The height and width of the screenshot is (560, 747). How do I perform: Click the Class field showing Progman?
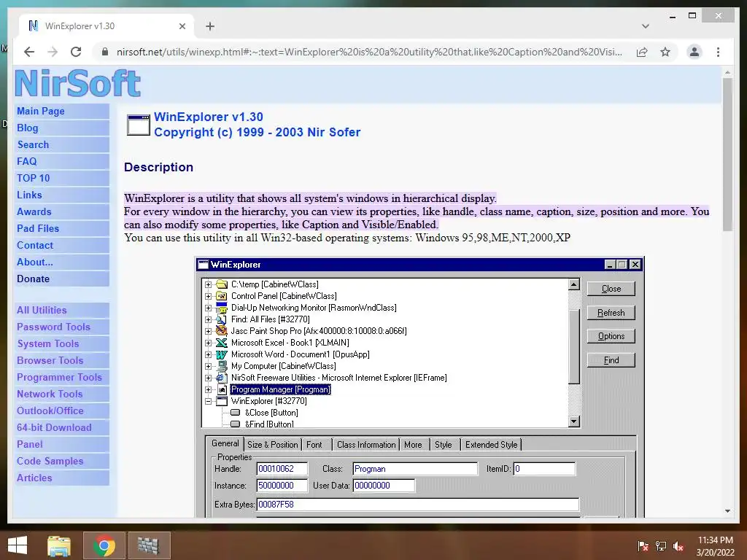[415, 469]
